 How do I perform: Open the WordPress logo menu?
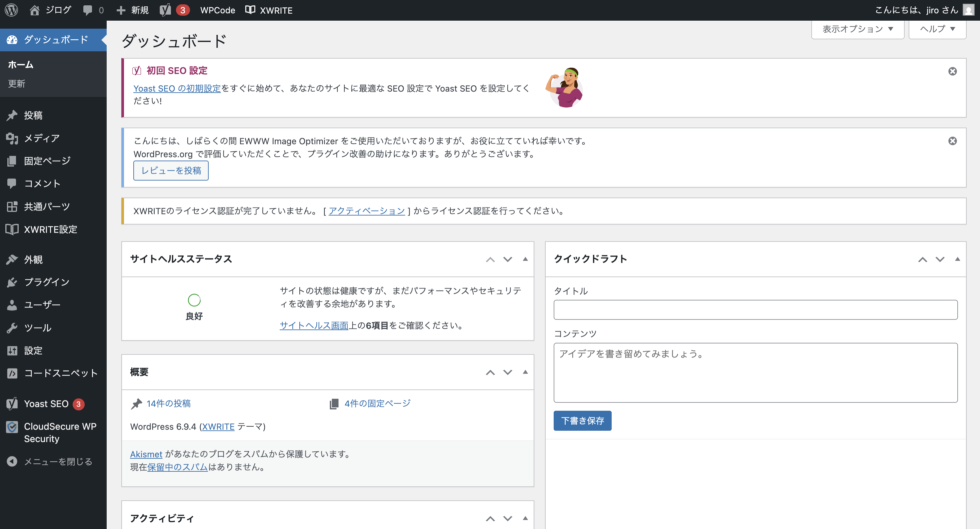pyautogui.click(x=11, y=10)
